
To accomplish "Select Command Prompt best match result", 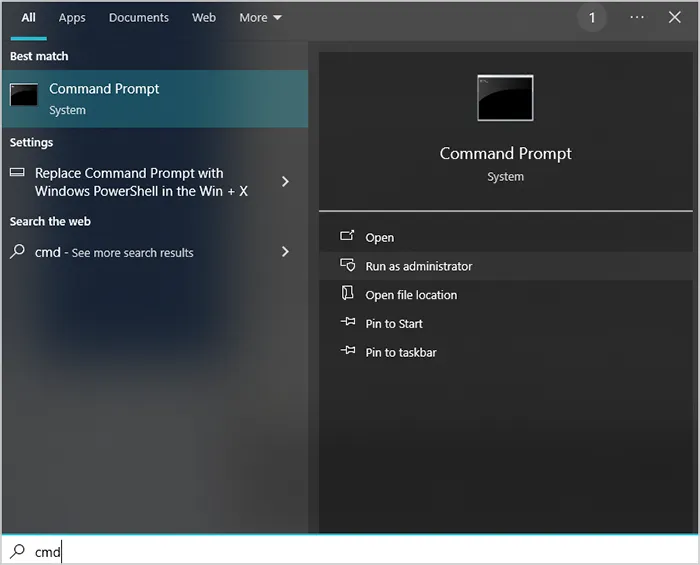I will [155, 99].
